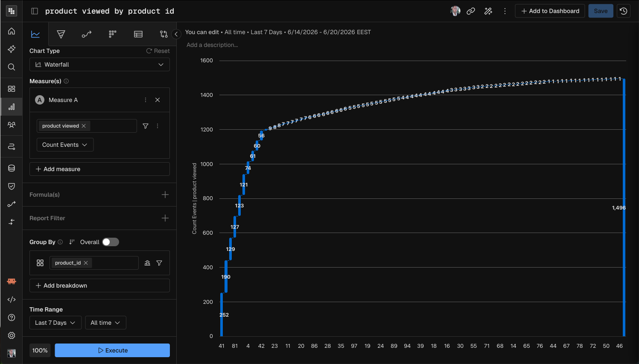Click the 252 waterfall bar
639x364 pixels.
(x=222, y=314)
